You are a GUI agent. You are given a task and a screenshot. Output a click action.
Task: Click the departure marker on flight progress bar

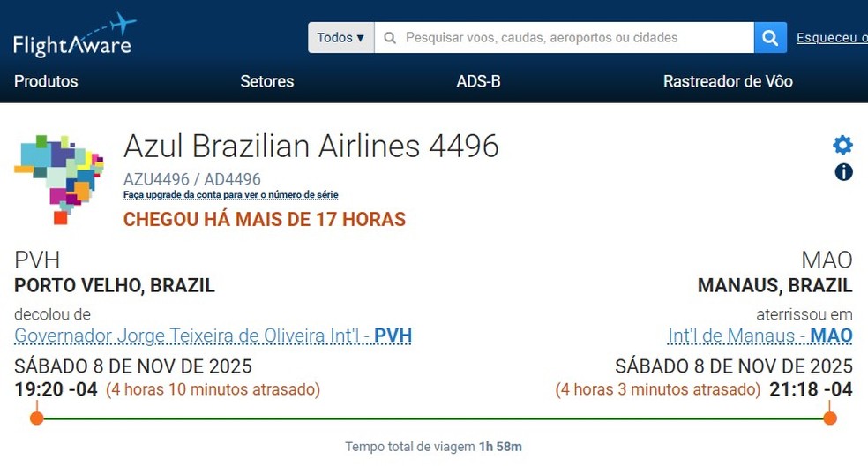coord(36,418)
